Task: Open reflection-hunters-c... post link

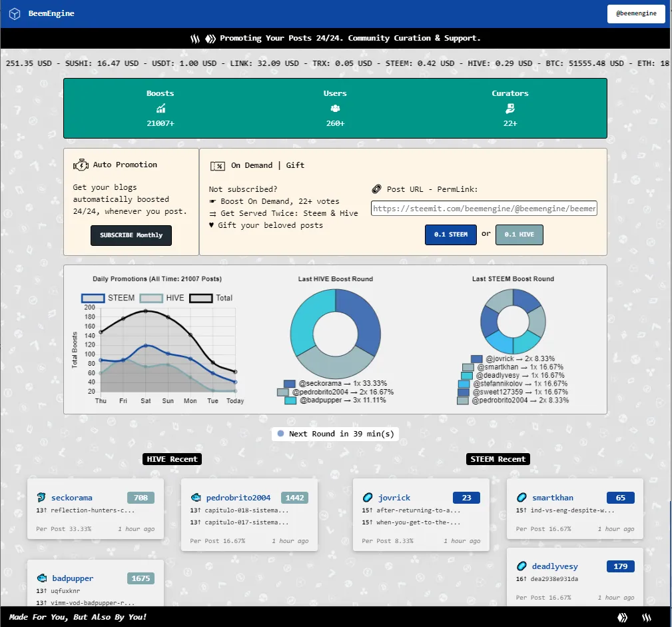Action: (93, 510)
